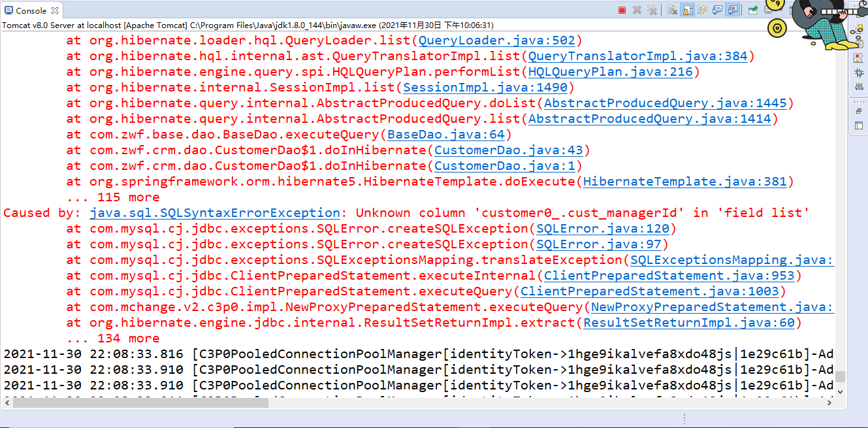Click the vertical scrollbar down arrow
Viewport: 868px width, 428px height.
841,391
